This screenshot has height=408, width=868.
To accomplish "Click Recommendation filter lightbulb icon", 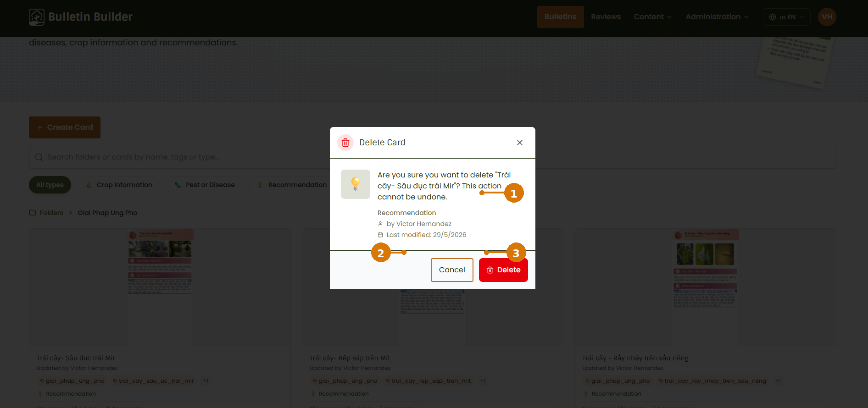I will (260, 185).
